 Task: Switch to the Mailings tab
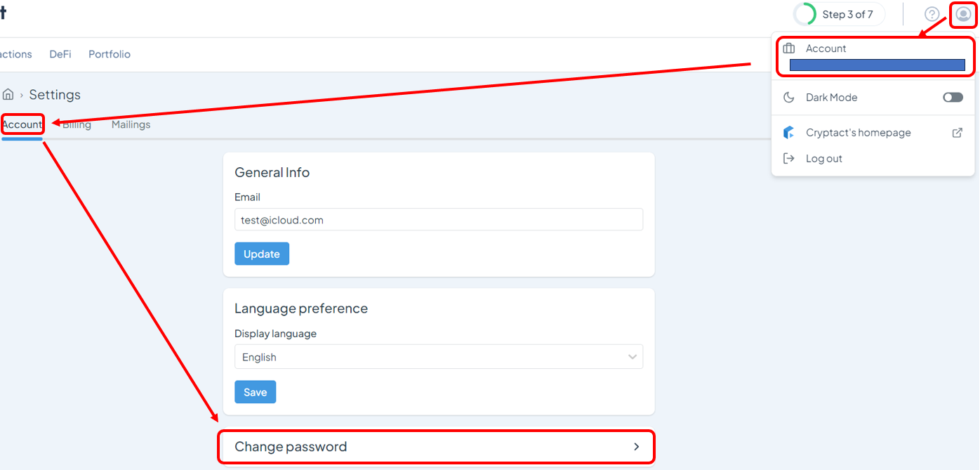[131, 125]
